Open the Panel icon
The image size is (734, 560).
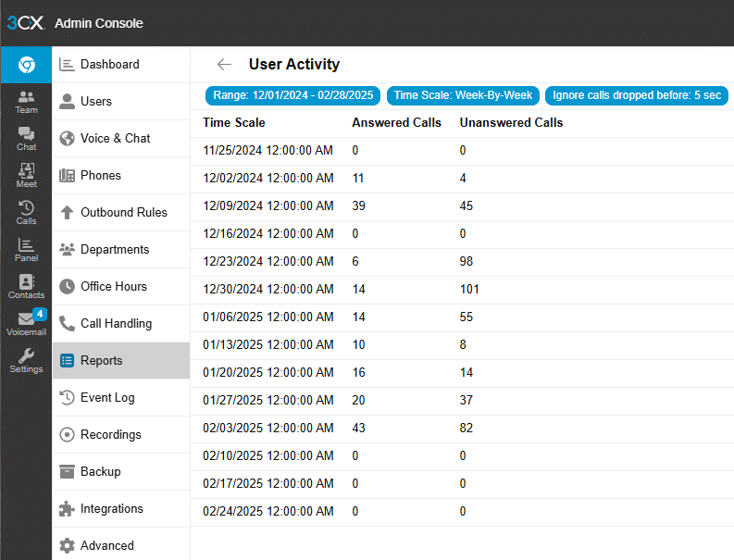pyautogui.click(x=26, y=250)
